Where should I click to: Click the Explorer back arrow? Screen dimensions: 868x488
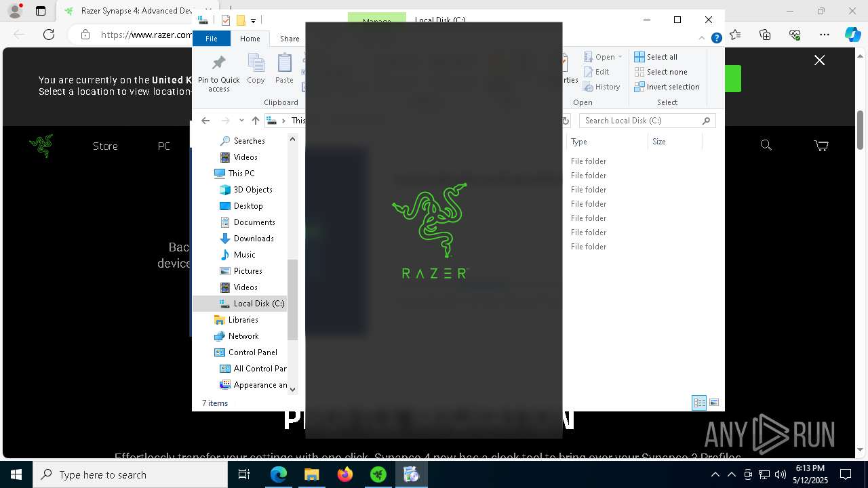[205, 121]
